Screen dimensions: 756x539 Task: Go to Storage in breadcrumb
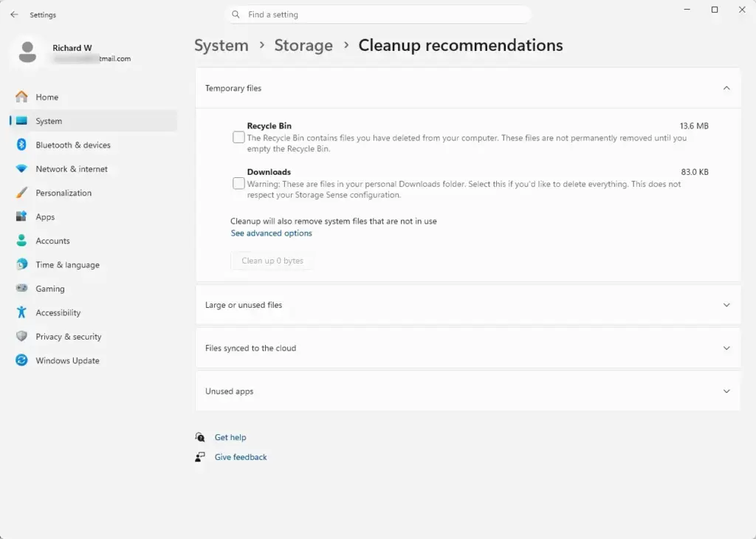coord(303,45)
